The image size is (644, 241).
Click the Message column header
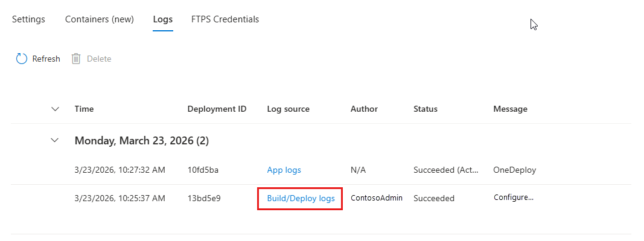(511, 109)
